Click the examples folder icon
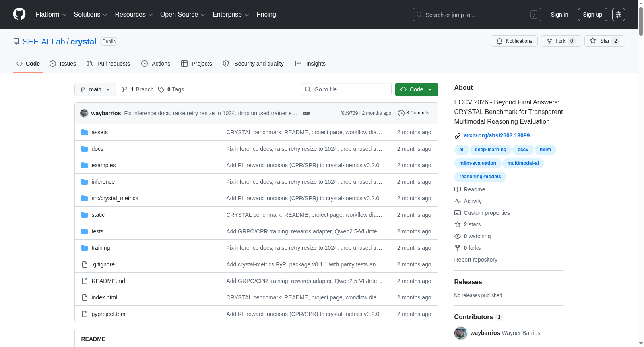Image resolution: width=644 pixels, height=347 pixels. (85, 165)
